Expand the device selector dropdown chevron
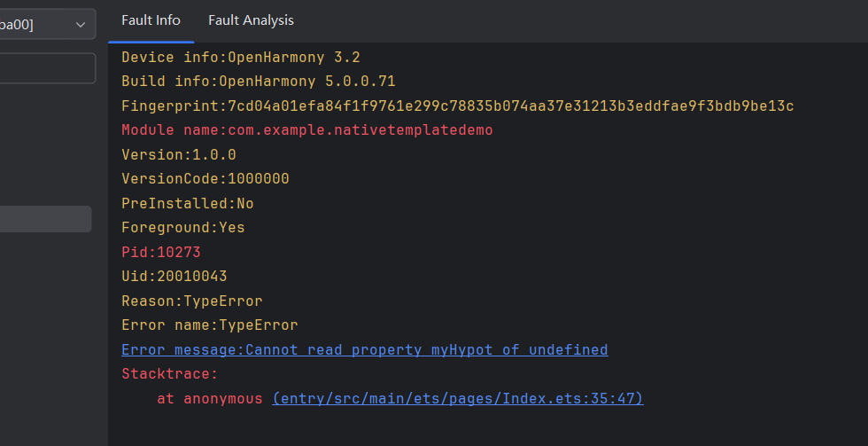 tap(81, 24)
